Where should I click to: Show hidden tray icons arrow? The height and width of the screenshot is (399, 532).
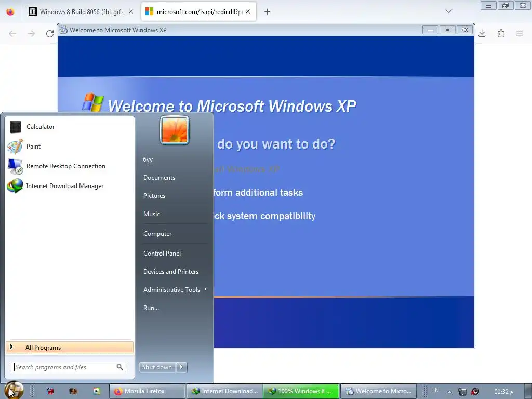click(x=449, y=392)
